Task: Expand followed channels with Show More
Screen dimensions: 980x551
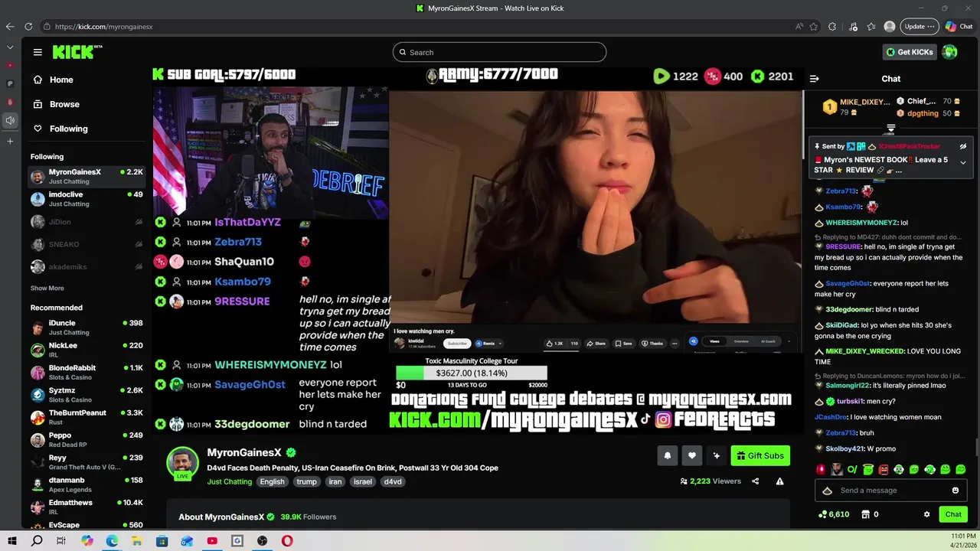Action: (47, 289)
